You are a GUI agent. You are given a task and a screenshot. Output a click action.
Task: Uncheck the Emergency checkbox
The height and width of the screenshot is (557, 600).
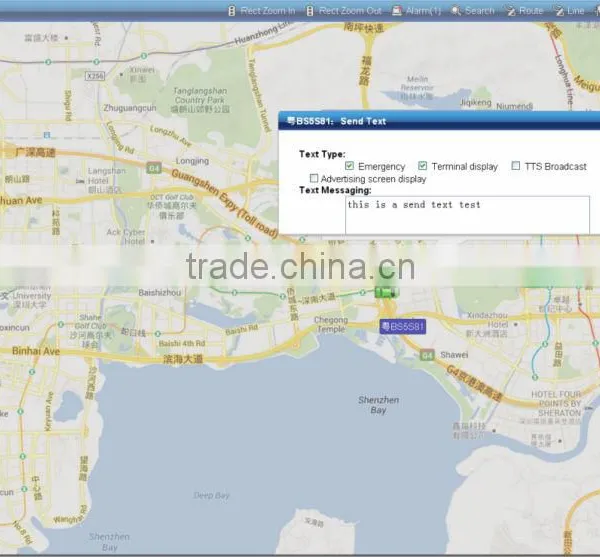[x=349, y=166]
